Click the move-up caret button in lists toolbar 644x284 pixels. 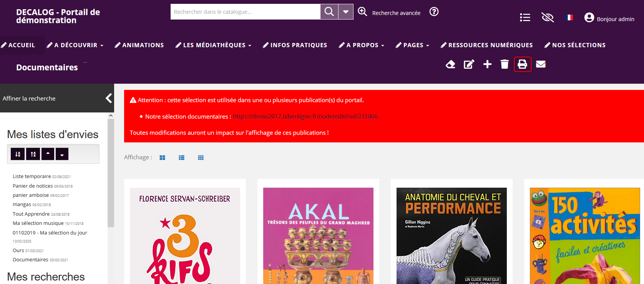(x=48, y=154)
